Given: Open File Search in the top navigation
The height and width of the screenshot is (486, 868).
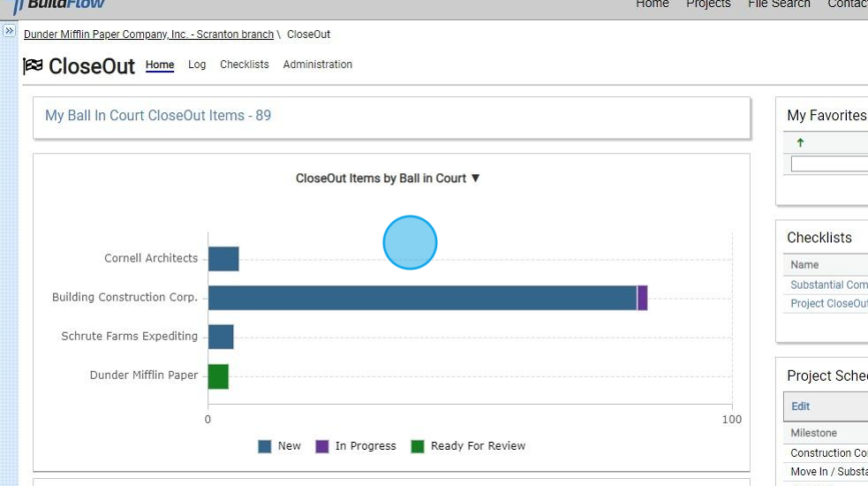Looking at the screenshot, I should [x=779, y=4].
